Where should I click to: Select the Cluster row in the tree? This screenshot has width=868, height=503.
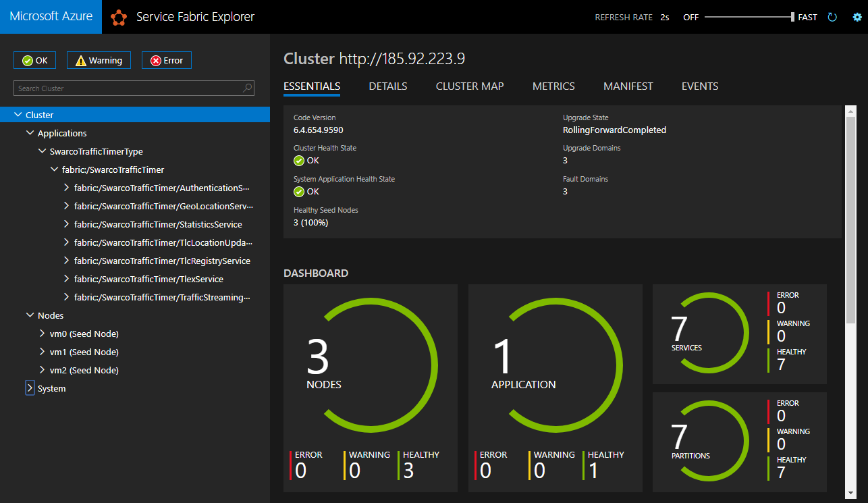coord(135,115)
